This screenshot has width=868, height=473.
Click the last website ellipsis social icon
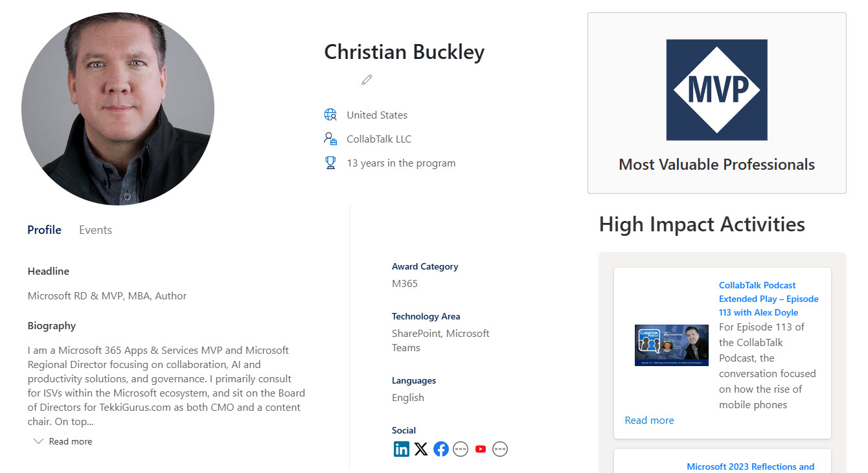tap(499, 448)
